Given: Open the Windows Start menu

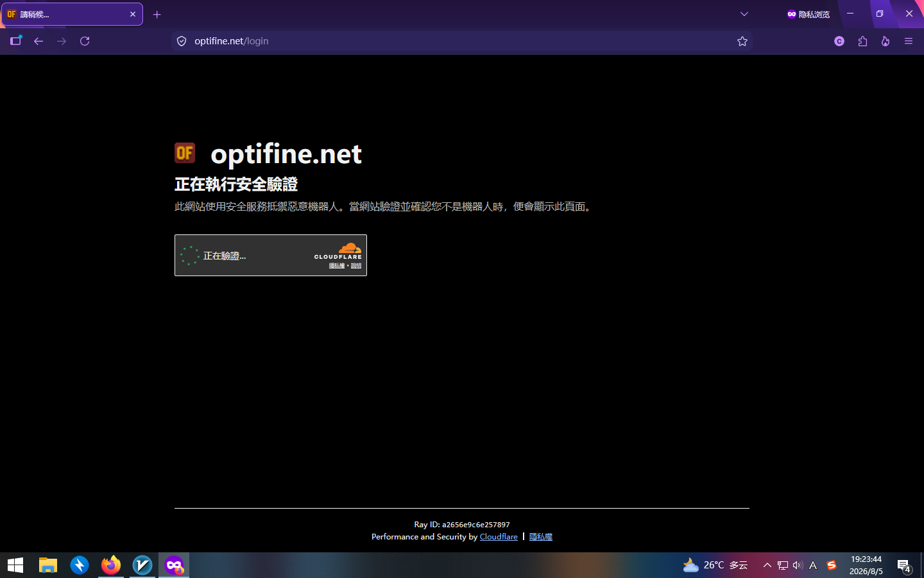Looking at the screenshot, I should pos(15,565).
